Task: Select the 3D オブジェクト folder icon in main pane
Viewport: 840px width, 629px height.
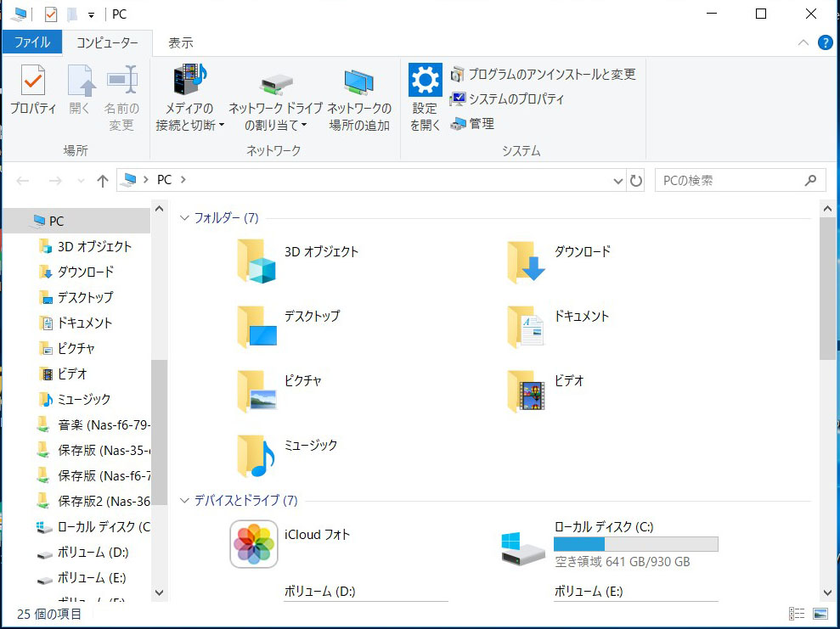Action: click(x=257, y=261)
